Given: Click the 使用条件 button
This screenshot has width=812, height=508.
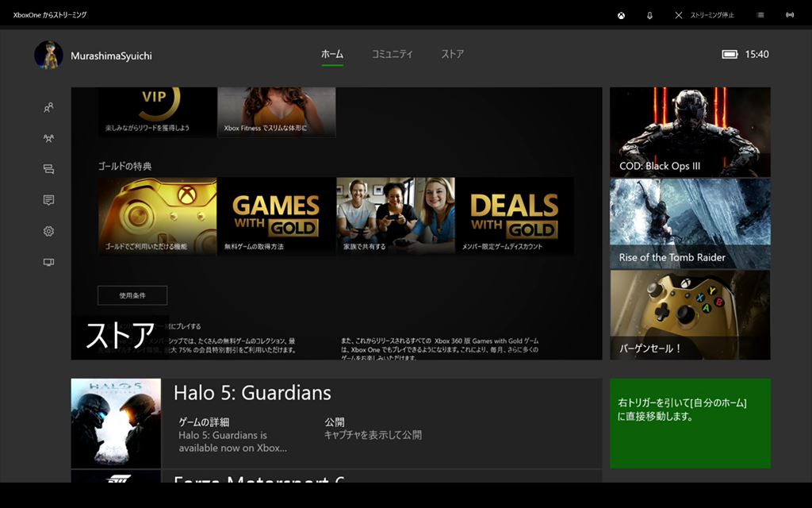Looking at the screenshot, I should coord(132,295).
